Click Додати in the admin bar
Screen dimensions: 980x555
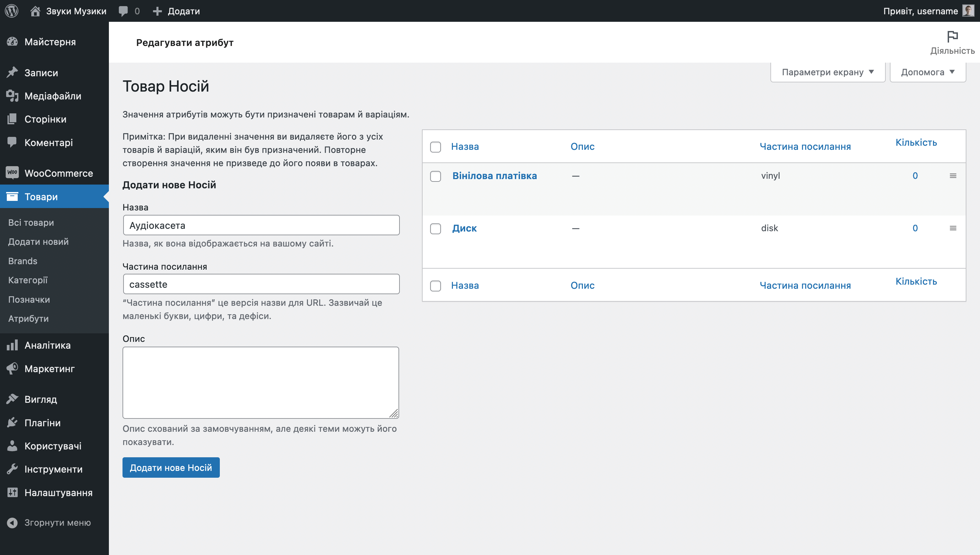(184, 11)
